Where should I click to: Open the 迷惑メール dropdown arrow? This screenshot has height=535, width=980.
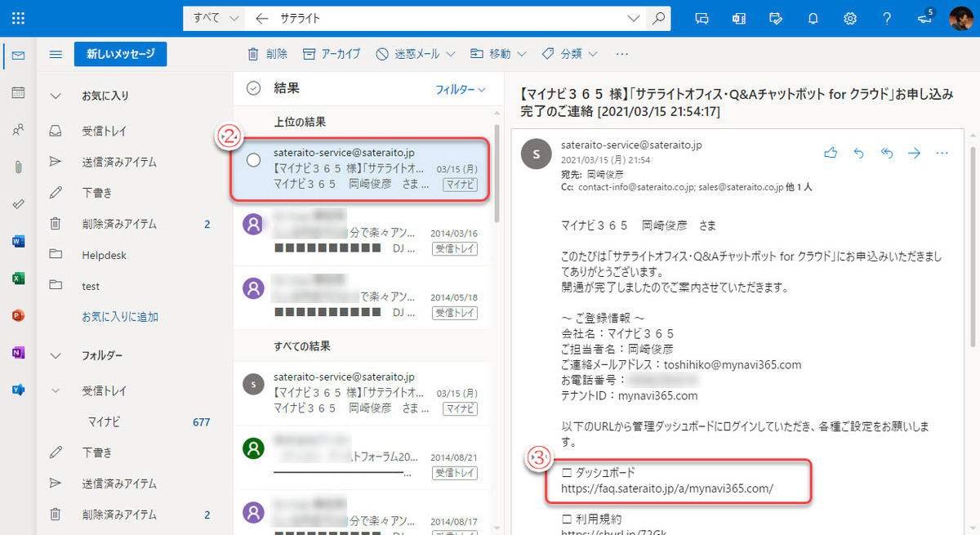point(450,54)
